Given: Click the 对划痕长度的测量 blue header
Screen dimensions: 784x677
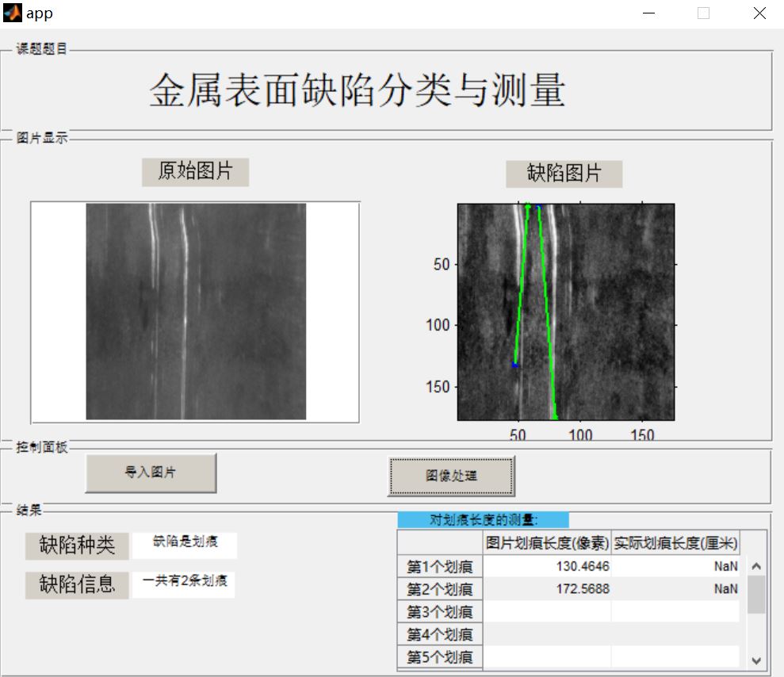Looking at the screenshot, I should [483, 520].
